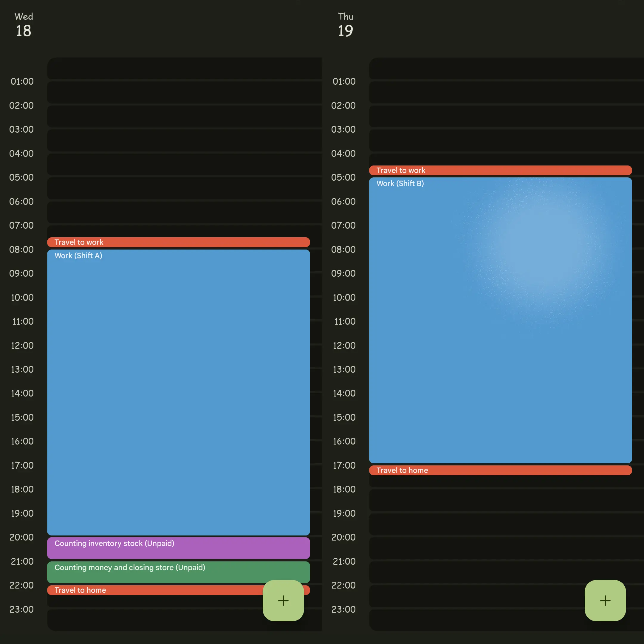Click the add event plus icon on Wednesday
Viewport: 644px width, 644px height.
(283, 601)
